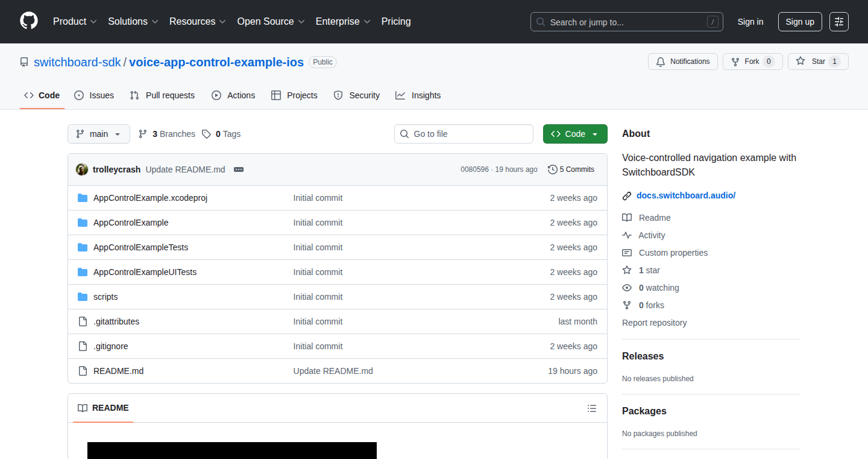868x459 pixels.
Task: Click the .gitattributes file icon
Action: point(83,321)
